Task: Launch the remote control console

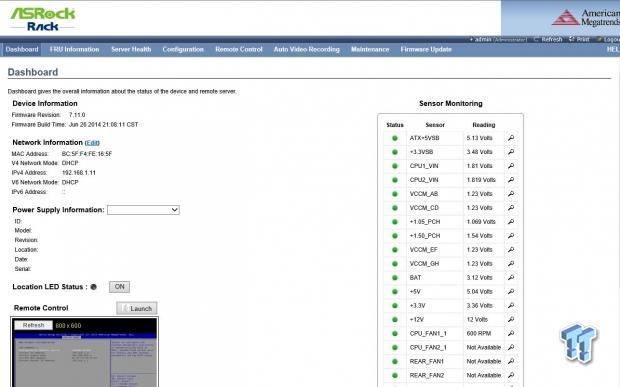Action: pyautogui.click(x=137, y=308)
